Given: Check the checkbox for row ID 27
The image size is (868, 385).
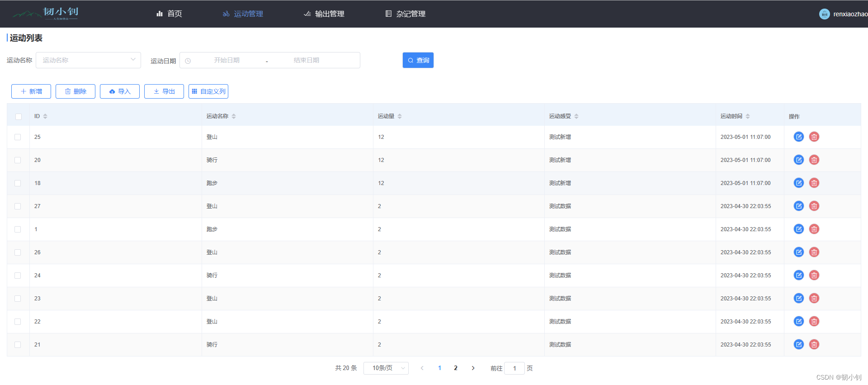Looking at the screenshot, I should 18,206.
